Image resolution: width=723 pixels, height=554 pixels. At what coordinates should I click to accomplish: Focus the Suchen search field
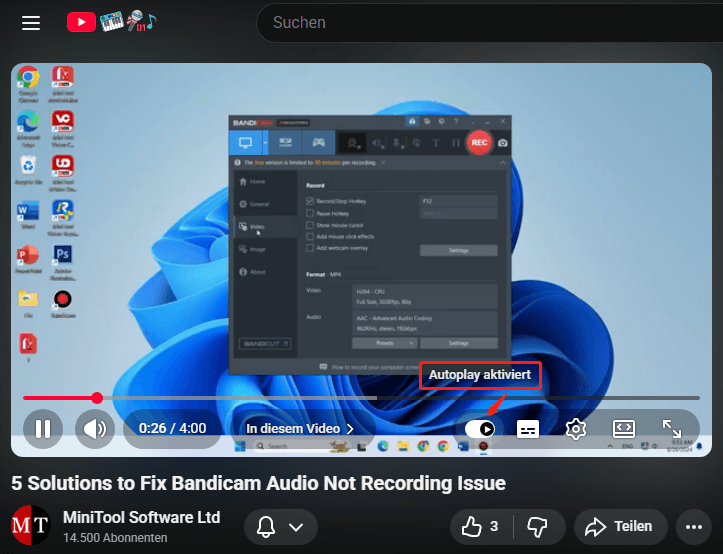[x=489, y=22]
